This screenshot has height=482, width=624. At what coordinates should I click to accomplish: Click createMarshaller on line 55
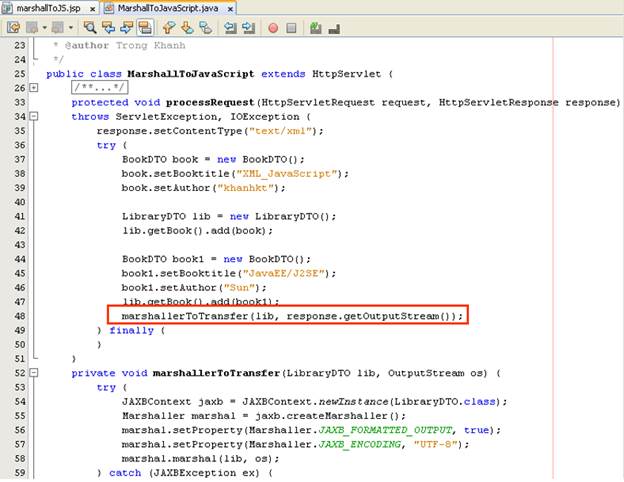click(x=337, y=416)
